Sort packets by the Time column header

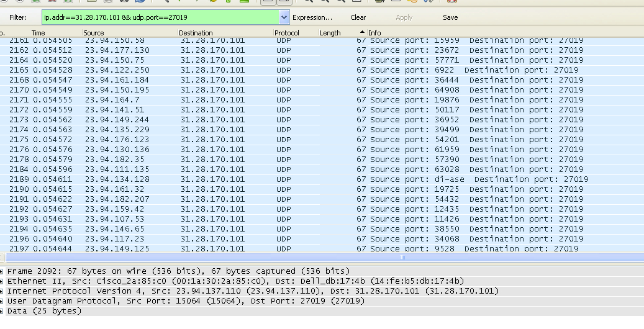[x=56, y=33]
